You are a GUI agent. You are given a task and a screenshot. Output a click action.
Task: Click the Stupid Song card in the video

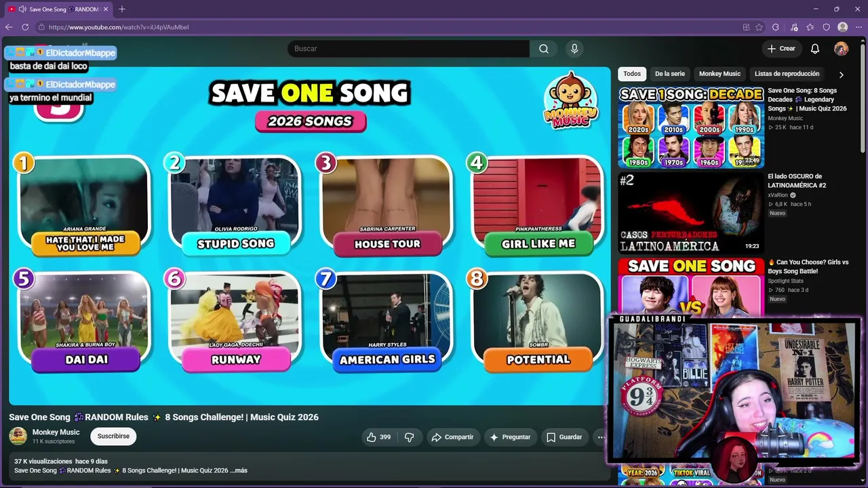point(235,205)
